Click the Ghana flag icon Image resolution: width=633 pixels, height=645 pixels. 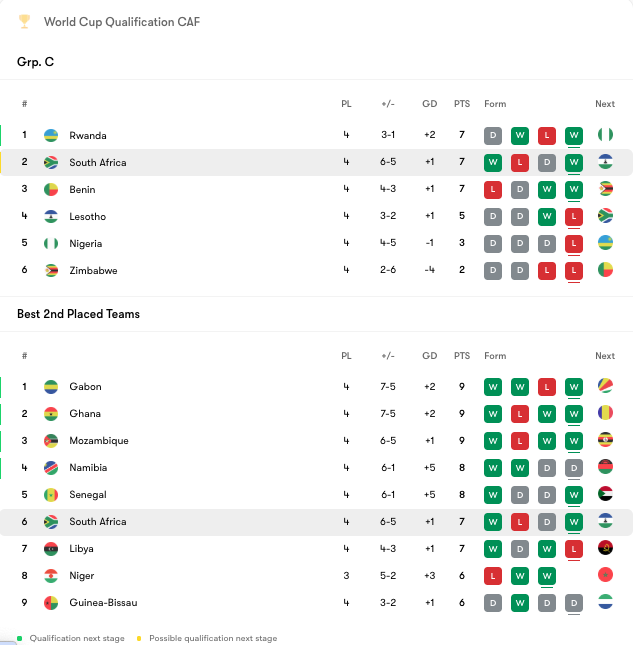(51, 414)
